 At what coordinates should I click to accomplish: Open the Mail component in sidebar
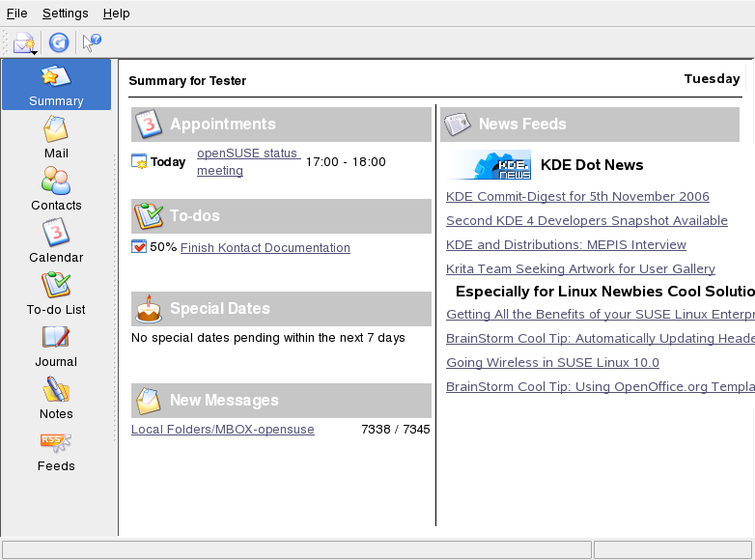tap(56, 137)
